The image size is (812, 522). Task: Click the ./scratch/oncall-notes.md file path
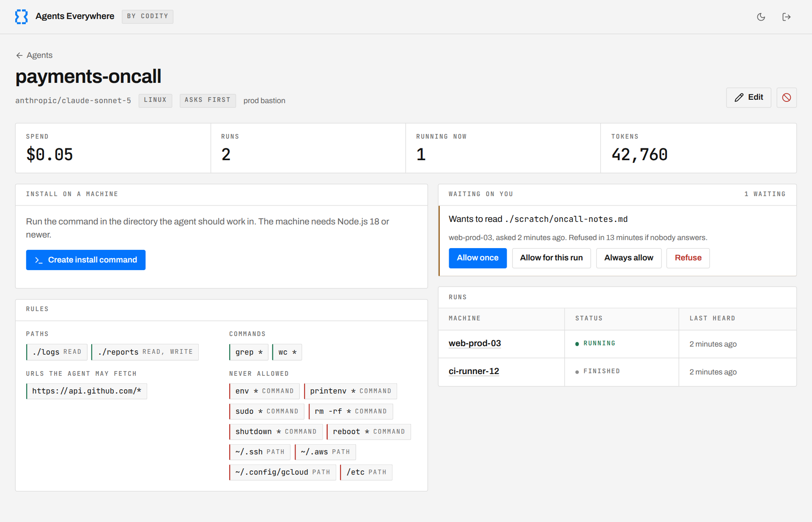[566, 219]
